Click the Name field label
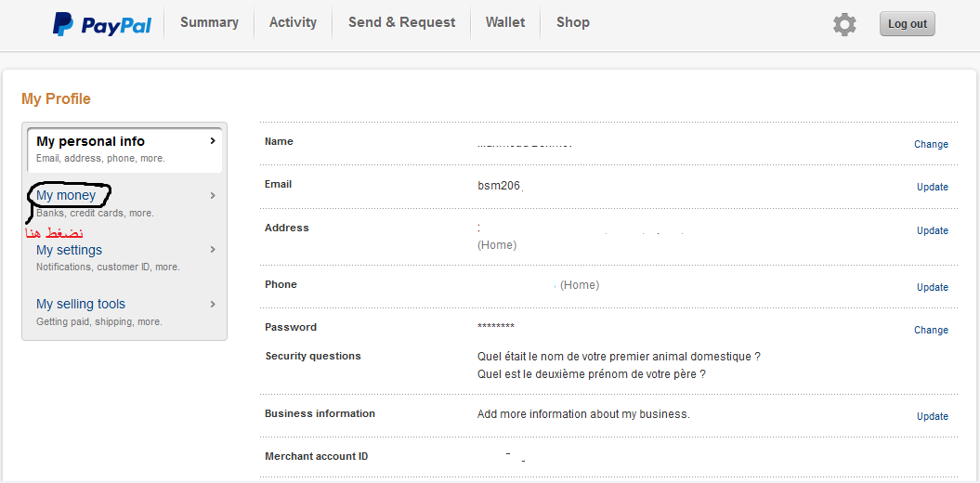Viewport: 980px width, 483px height. click(x=279, y=141)
